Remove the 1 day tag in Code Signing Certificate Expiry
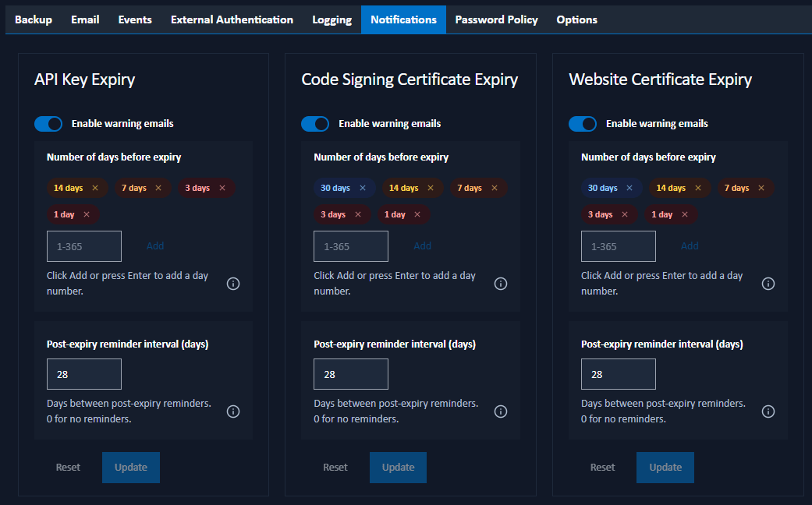Viewport: 812px width, 505px height. [417, 214]
